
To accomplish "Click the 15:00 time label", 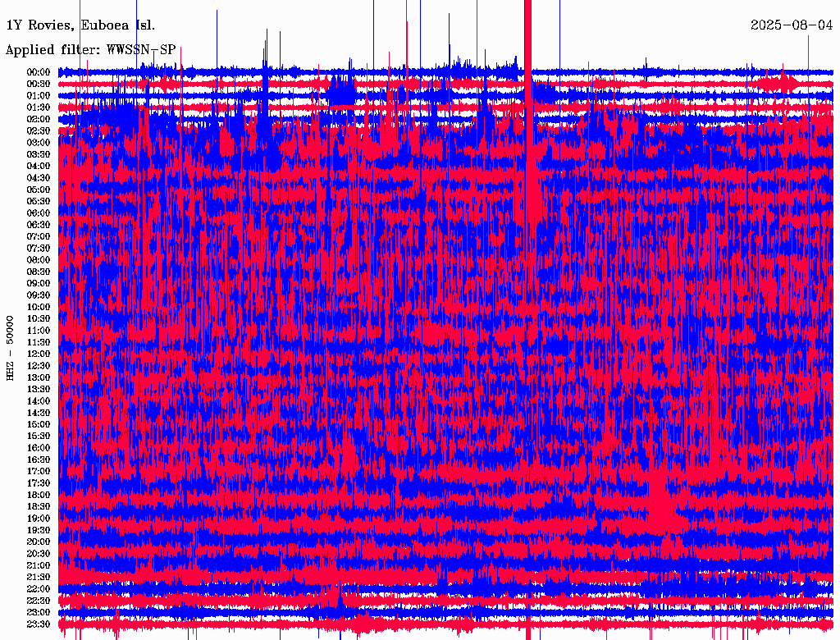I will 39,424.
